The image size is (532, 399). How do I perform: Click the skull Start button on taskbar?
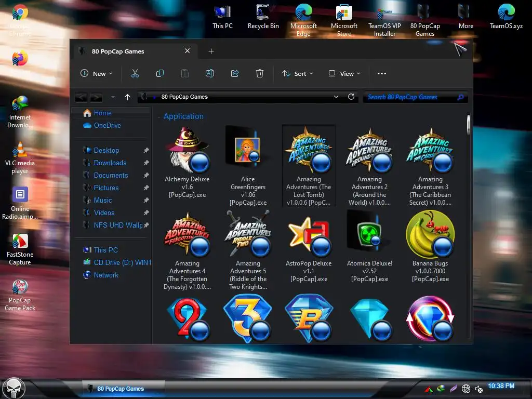[14, 388]
